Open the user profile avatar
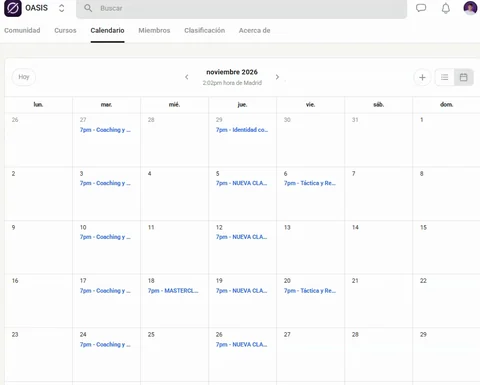This screenshot has height=385, width=480. [x=470, y=8]
